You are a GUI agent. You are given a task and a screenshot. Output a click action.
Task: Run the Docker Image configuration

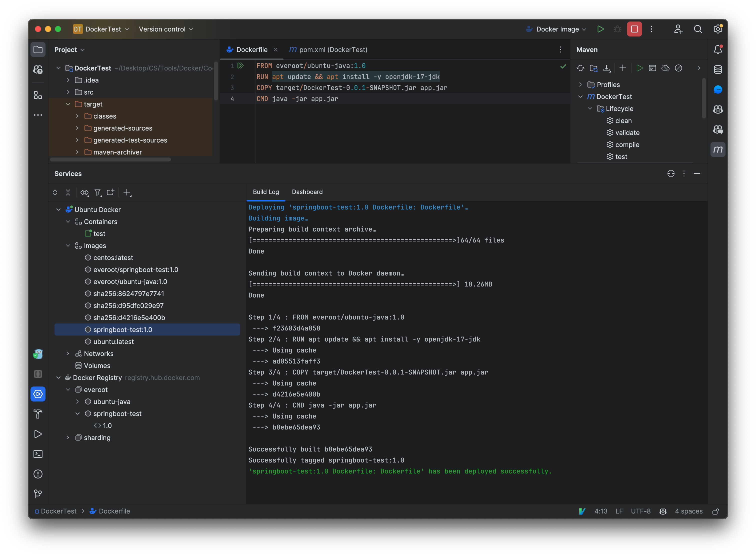[x=600, y=29]
